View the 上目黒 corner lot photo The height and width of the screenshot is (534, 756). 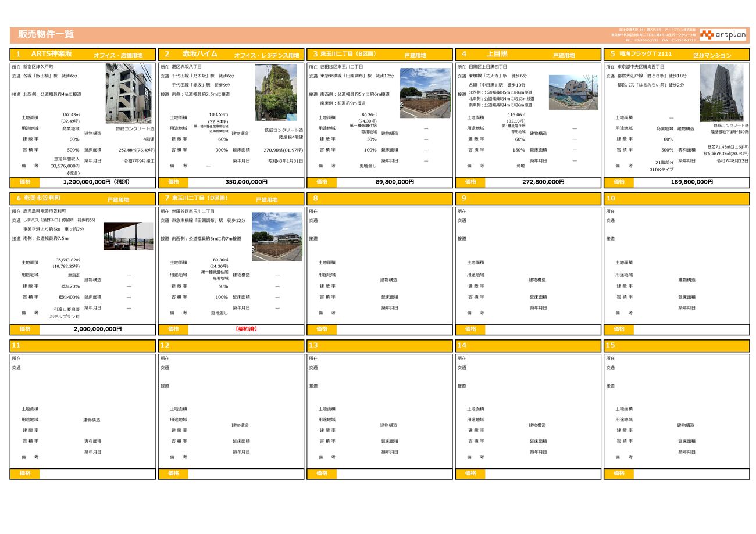[573, 92]
